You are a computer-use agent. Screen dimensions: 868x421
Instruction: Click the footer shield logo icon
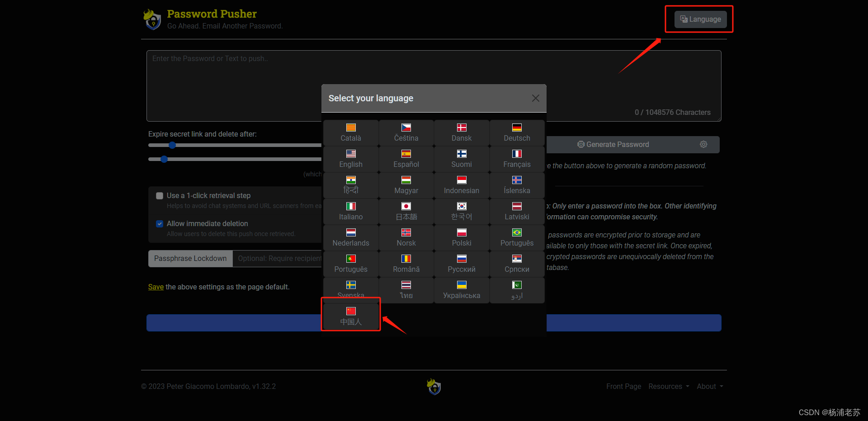pos(434,387)
